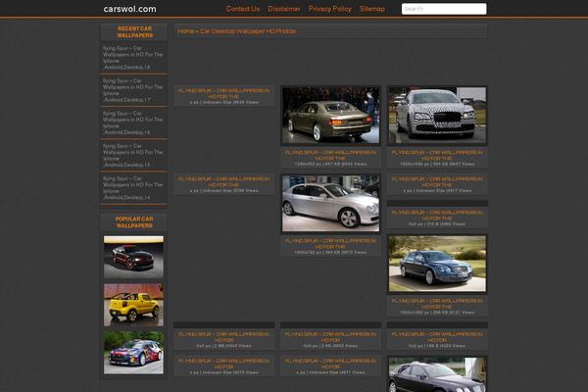Open the yellow pickup truck popular thumbnail
This screenshot has height=392, width=588.
(x=133, y=305)
